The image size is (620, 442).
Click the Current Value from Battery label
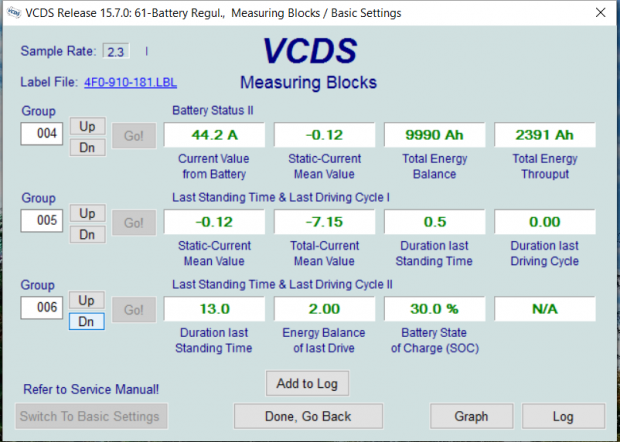click(x=214, y=166)
